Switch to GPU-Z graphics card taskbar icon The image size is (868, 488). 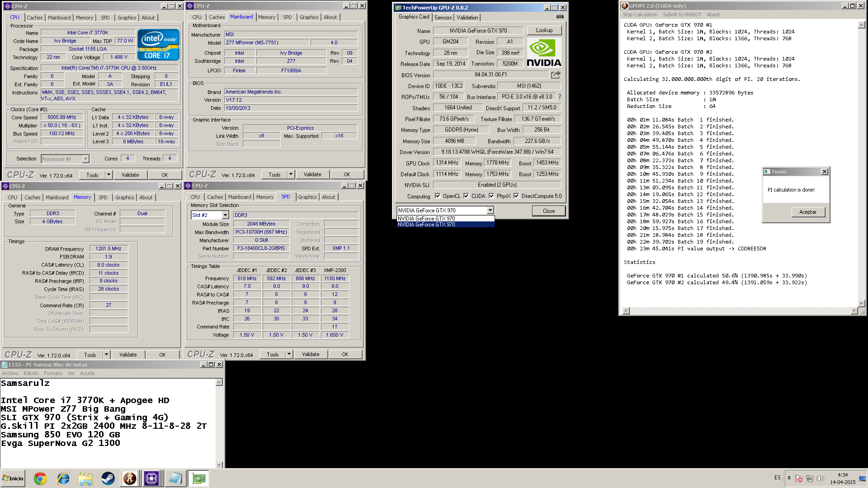[198, 479]
